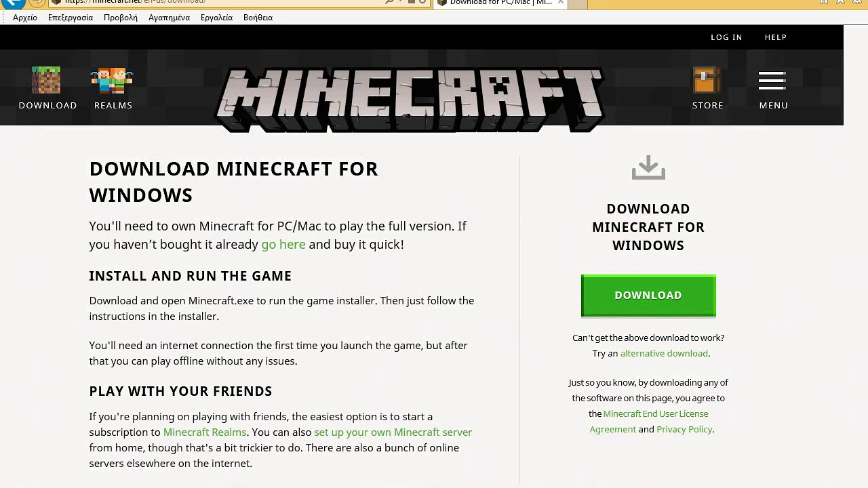Open the Βοήθεια menu
This screenshot has width=868, height=488.
click(x=258, y=18)
